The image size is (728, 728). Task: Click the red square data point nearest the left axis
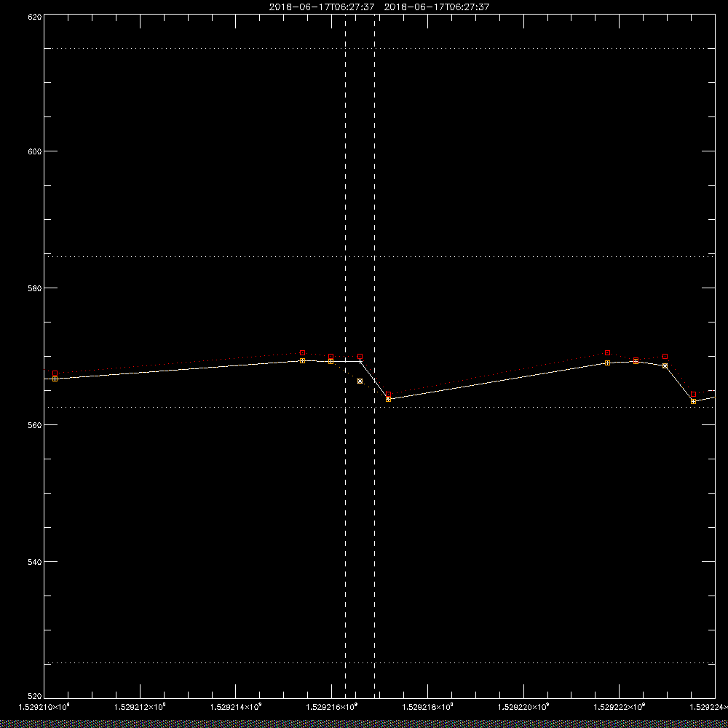click(x=55, y=373)
